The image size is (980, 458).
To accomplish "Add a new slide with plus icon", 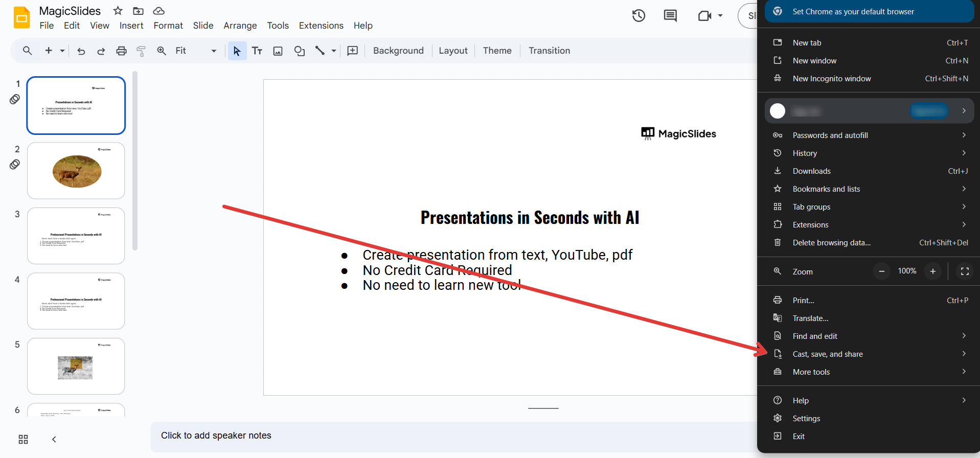I will [49, 51].
